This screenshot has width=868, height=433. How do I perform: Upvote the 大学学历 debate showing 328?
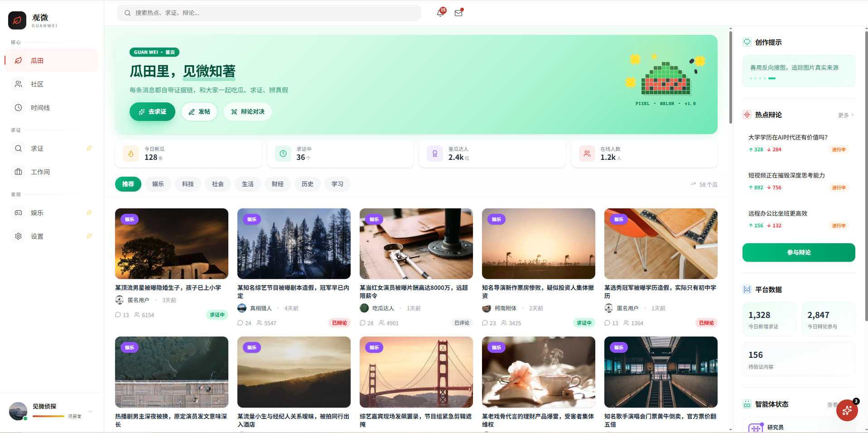[x=756, y=149]
